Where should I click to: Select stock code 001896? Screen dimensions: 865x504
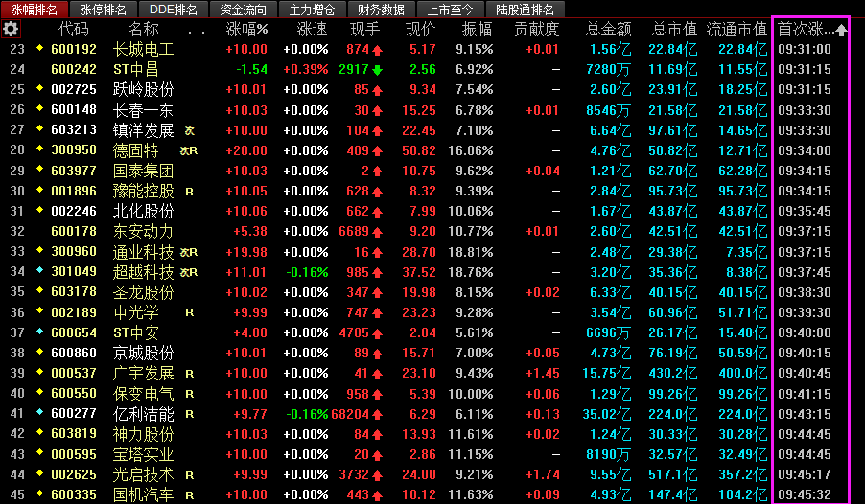click(74, 191)
